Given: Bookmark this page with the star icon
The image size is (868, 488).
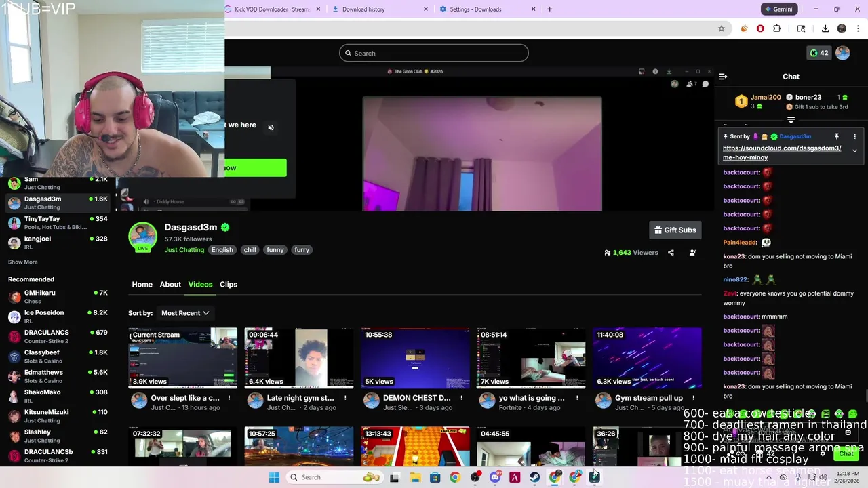Looking at the screenshot, I should tap(722, 28).
